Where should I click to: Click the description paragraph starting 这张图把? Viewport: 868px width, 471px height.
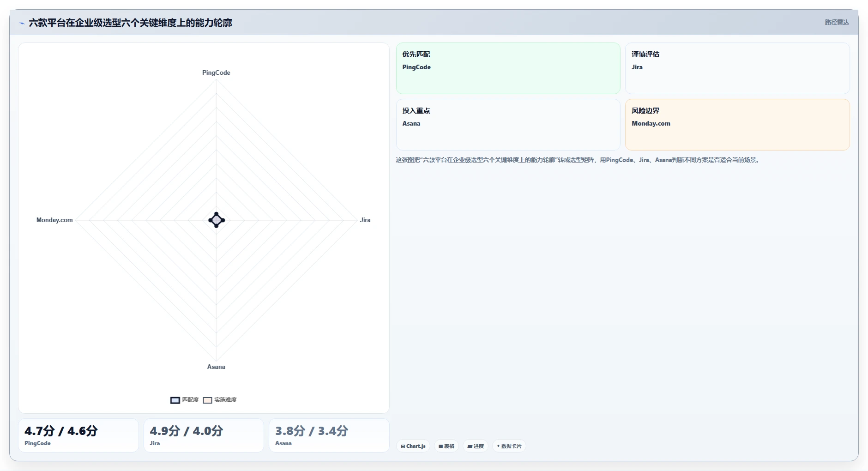tap(579, 160)
